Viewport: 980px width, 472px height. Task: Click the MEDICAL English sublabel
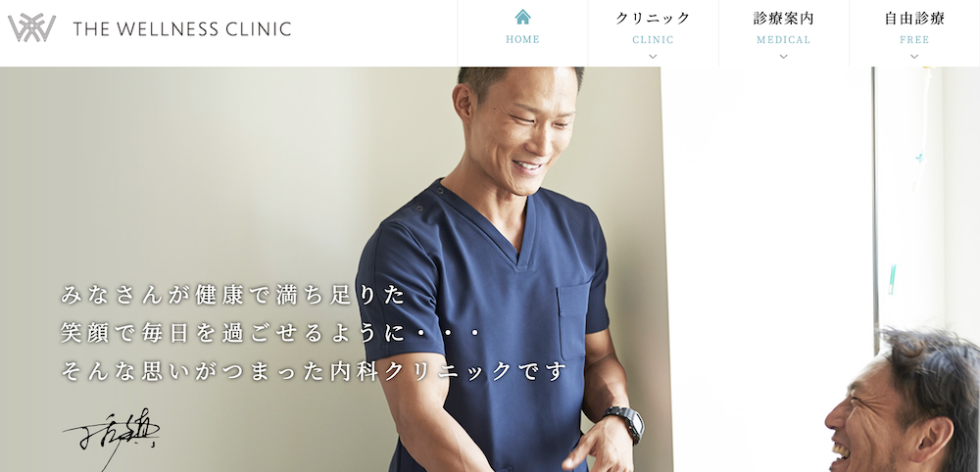784,40
